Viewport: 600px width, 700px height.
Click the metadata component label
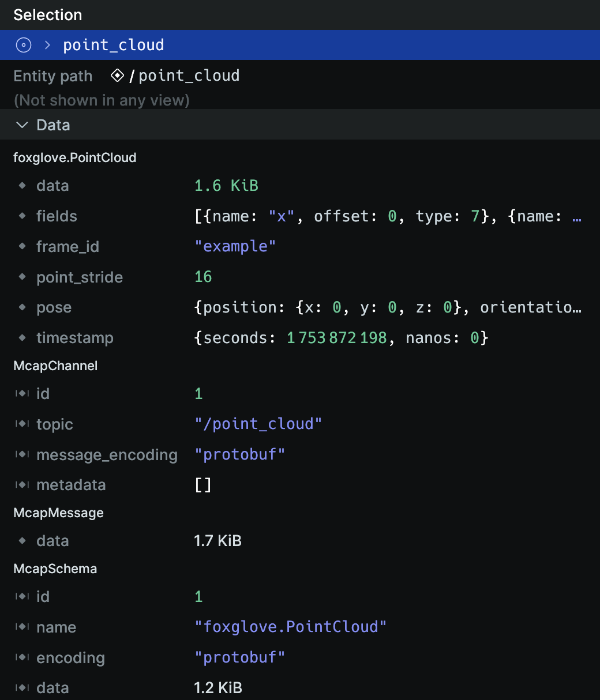(x=71, y=485)
